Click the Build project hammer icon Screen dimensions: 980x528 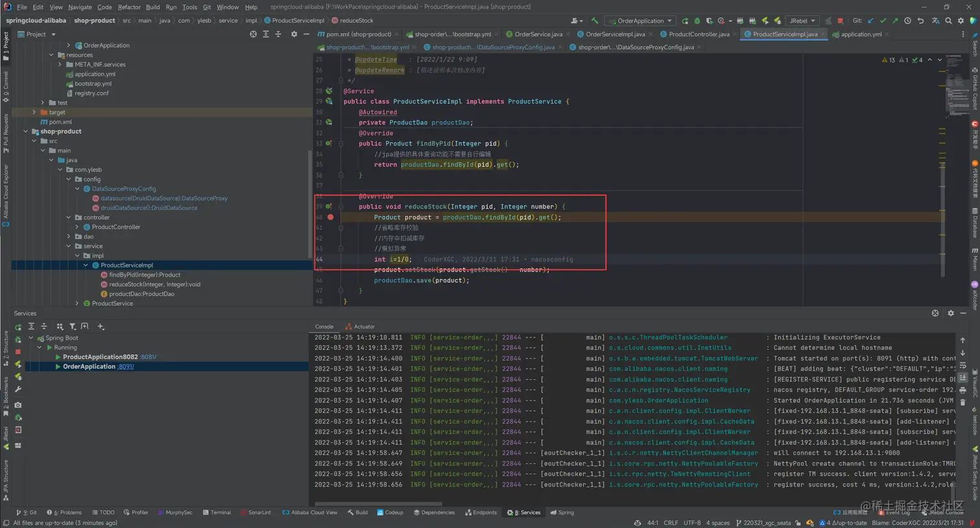[x=594, y=21]
